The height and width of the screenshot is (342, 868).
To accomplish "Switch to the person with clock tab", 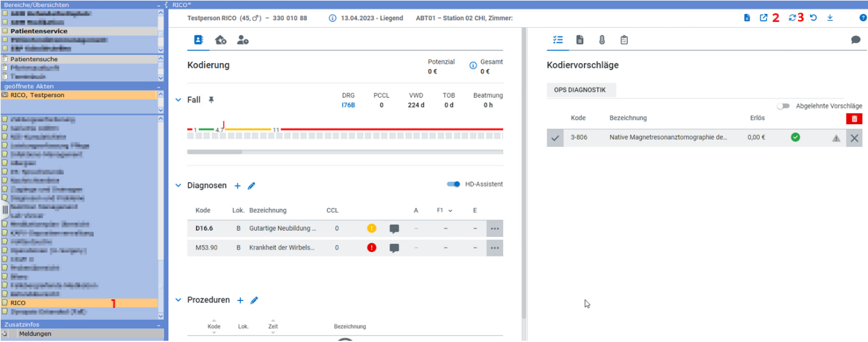I will tap(243, 40).
